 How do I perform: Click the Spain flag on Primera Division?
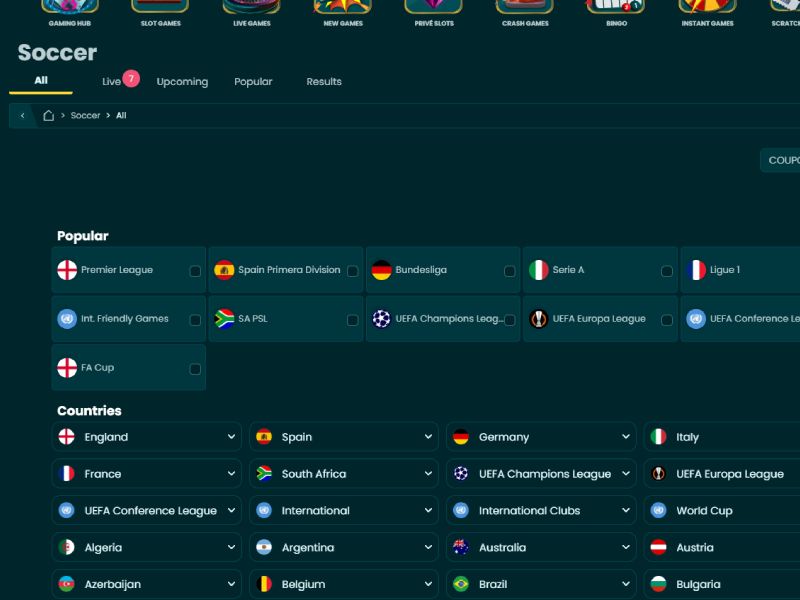pos(224,270)
